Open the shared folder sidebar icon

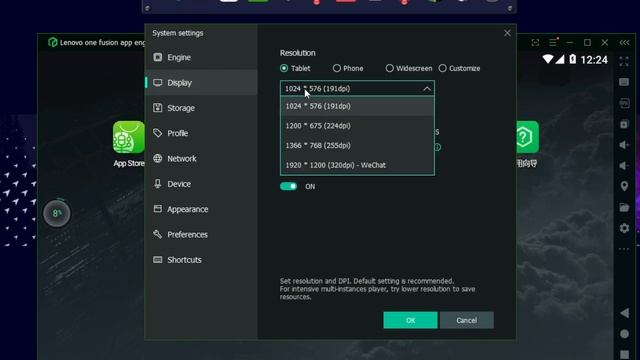click(624, 207)
